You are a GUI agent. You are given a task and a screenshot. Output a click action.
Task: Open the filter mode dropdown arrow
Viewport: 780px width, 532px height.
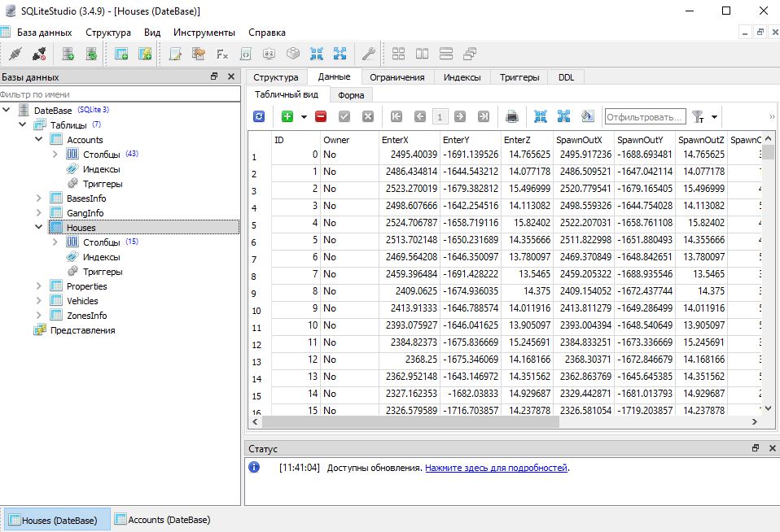(x=714, y=117)
